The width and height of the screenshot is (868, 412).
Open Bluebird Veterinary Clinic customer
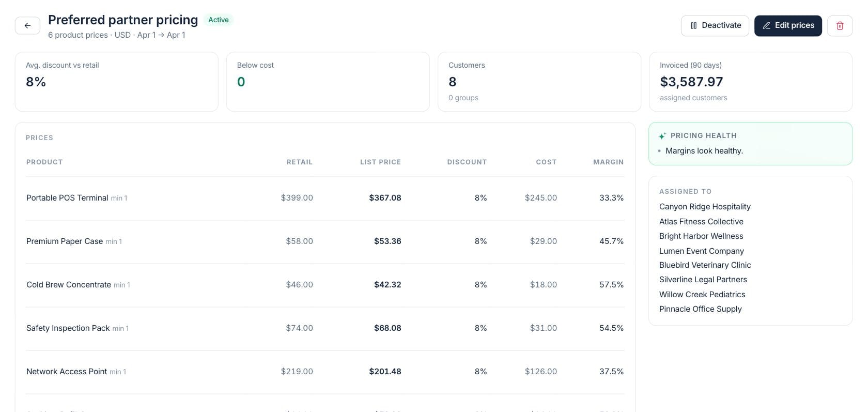(x=705, y=265)
